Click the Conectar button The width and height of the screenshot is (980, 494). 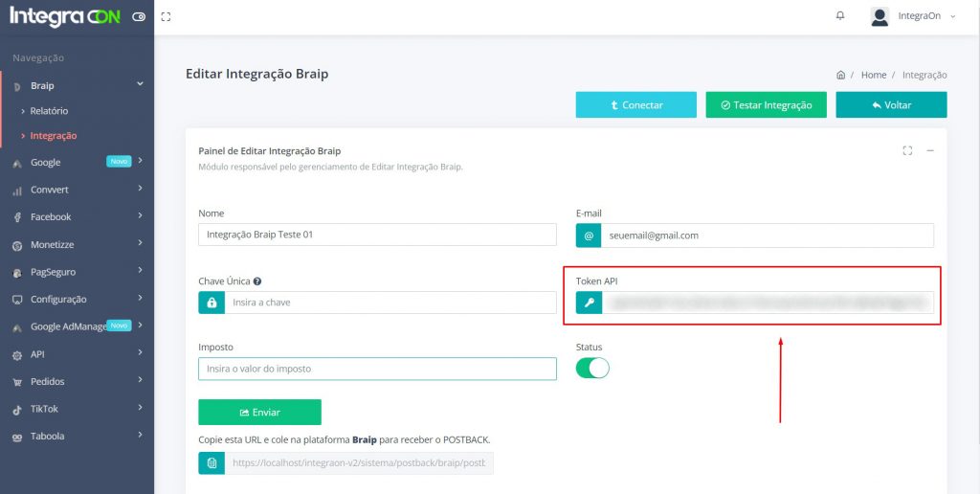pos(635,105)
